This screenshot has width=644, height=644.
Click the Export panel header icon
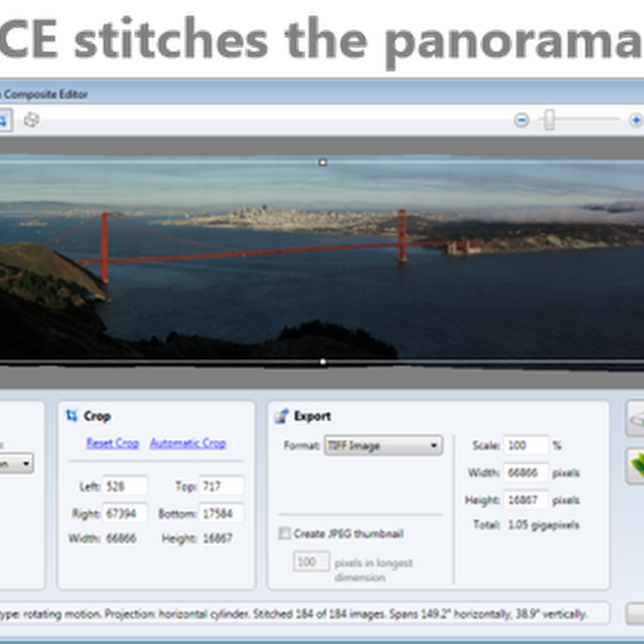coord(282,415)
